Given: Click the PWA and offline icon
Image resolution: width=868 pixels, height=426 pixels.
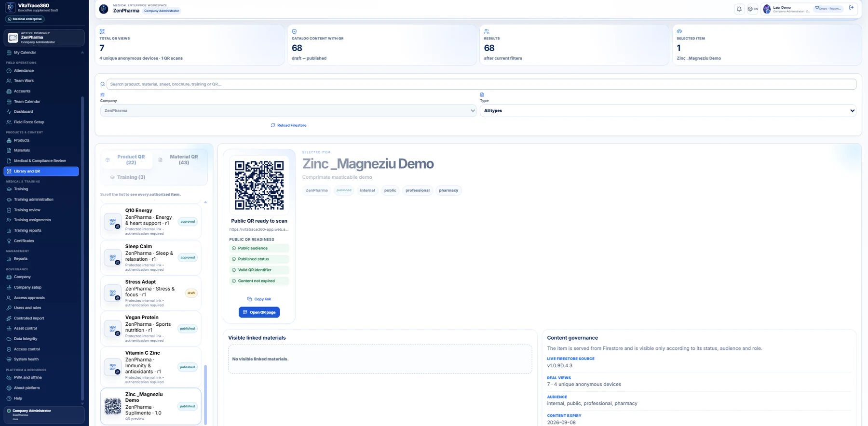Looking at the screenshot, I should point(9,378).
